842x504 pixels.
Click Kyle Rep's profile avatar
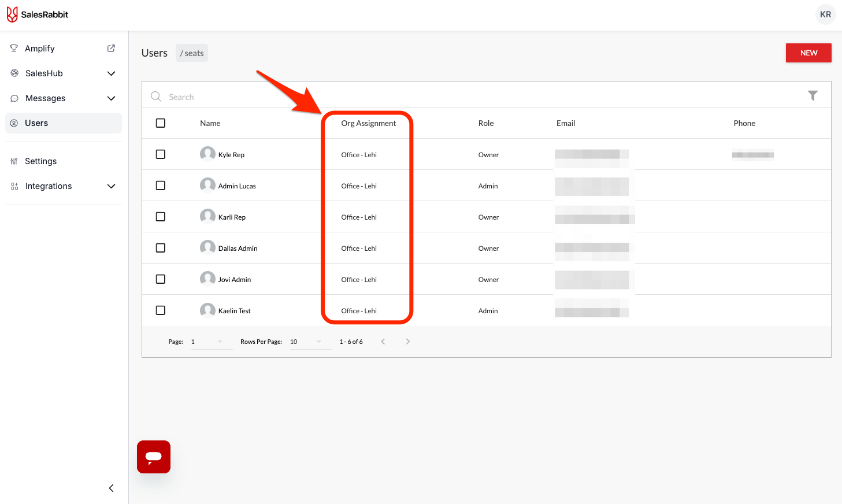(207, 154)
